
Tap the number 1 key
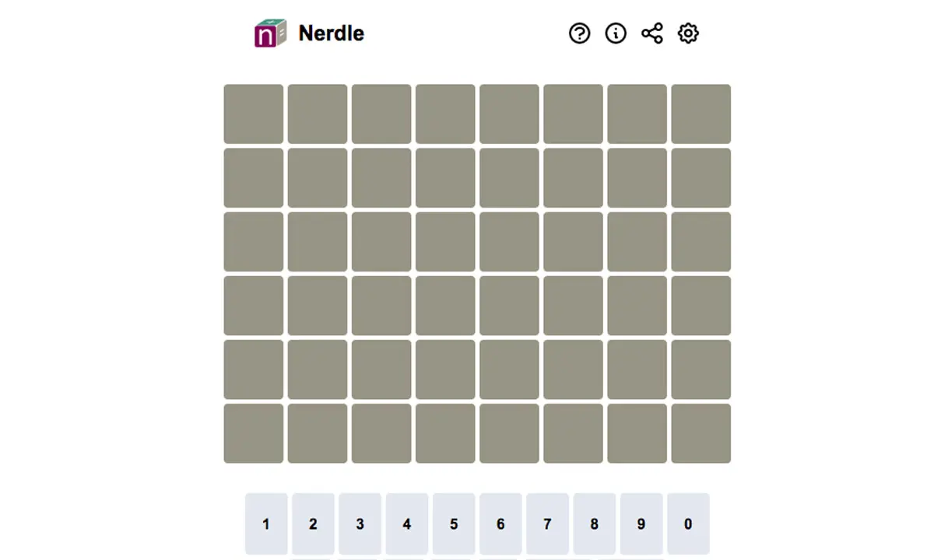pos(266,524)
